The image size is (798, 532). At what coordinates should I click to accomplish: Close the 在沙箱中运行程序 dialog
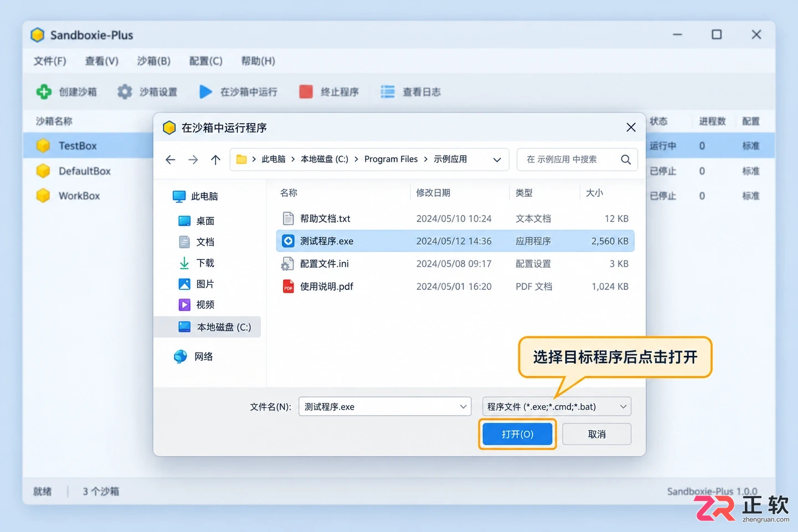(631, 127)
